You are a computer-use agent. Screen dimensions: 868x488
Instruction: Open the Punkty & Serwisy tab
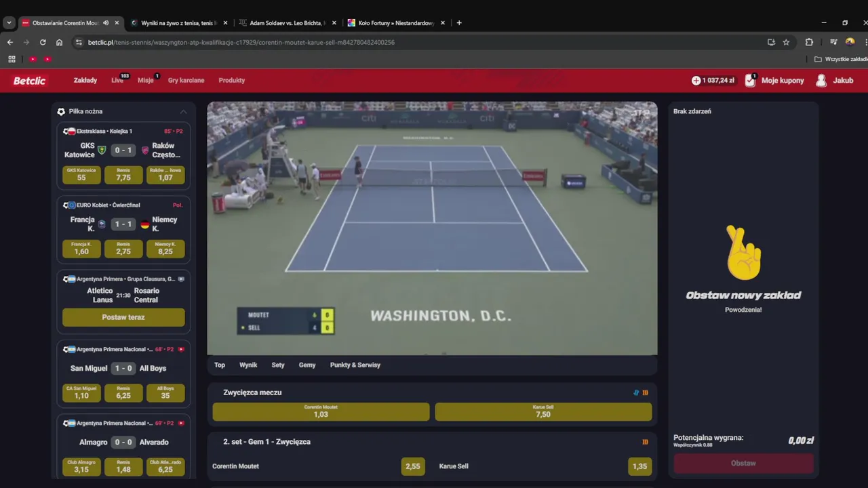(355, 365)
